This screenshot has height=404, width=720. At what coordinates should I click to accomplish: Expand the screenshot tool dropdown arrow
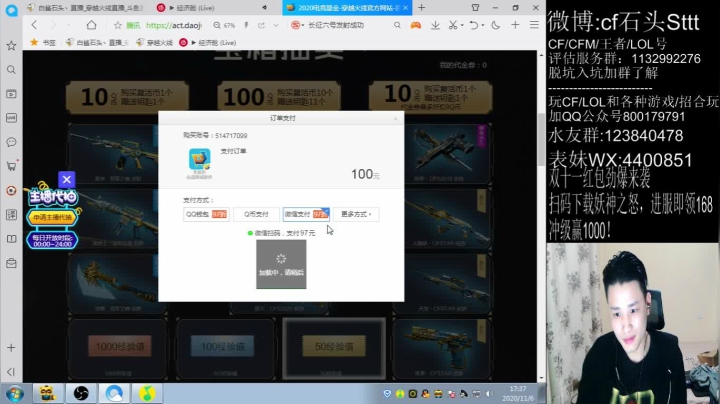pos(462,26)
